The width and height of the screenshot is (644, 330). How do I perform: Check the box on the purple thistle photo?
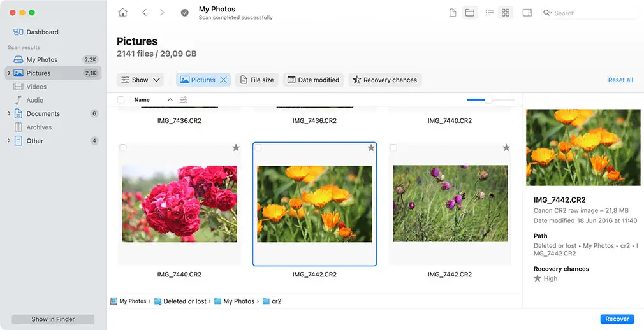393,148
